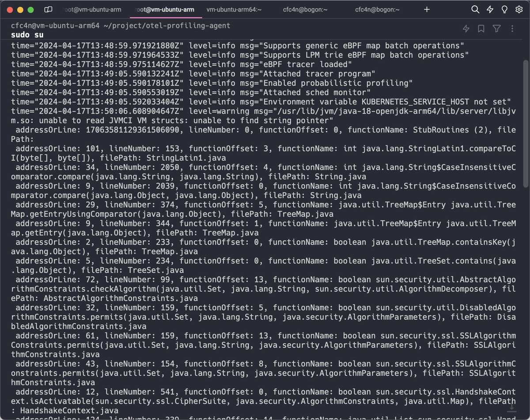530x420 pixels.
Task: Open block three-dot more menu
Action: pyautogui.click(x=512, y=29)
